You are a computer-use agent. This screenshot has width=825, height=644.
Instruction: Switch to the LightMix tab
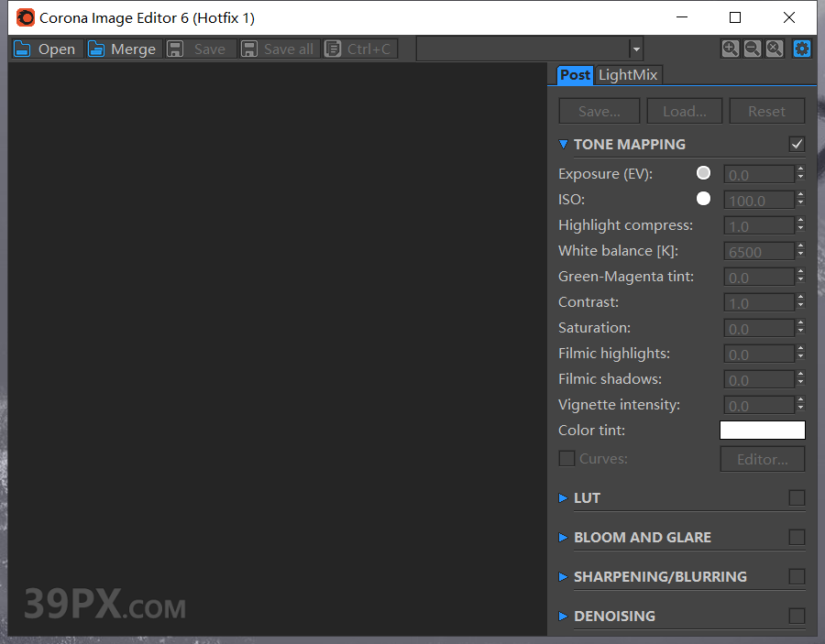(628, 75)
